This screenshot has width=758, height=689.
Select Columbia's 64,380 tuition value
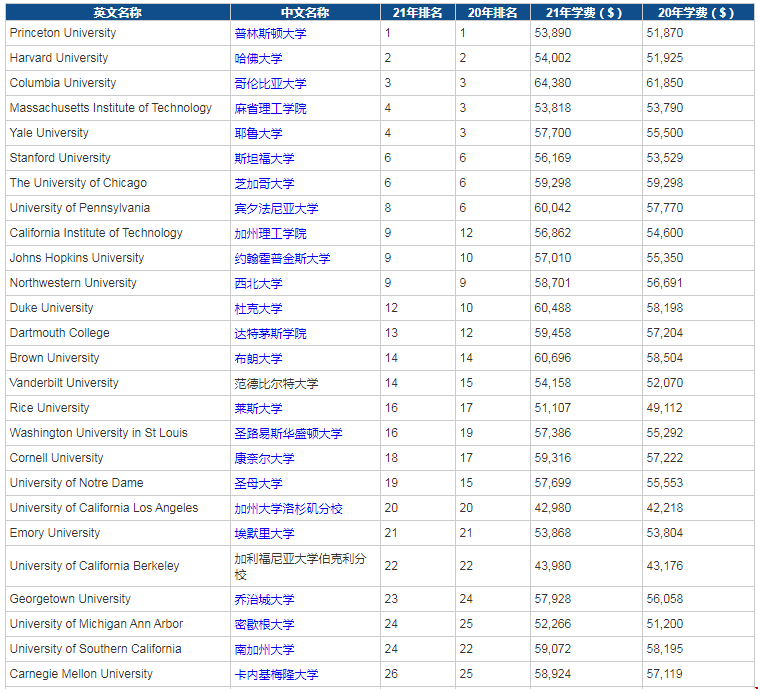(553, 83)
